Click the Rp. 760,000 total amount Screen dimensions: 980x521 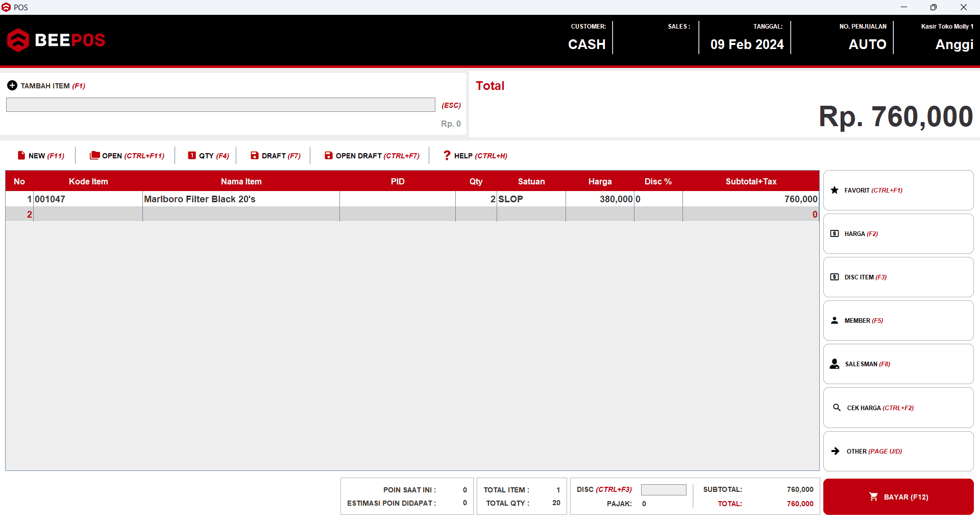pos(896,116)
